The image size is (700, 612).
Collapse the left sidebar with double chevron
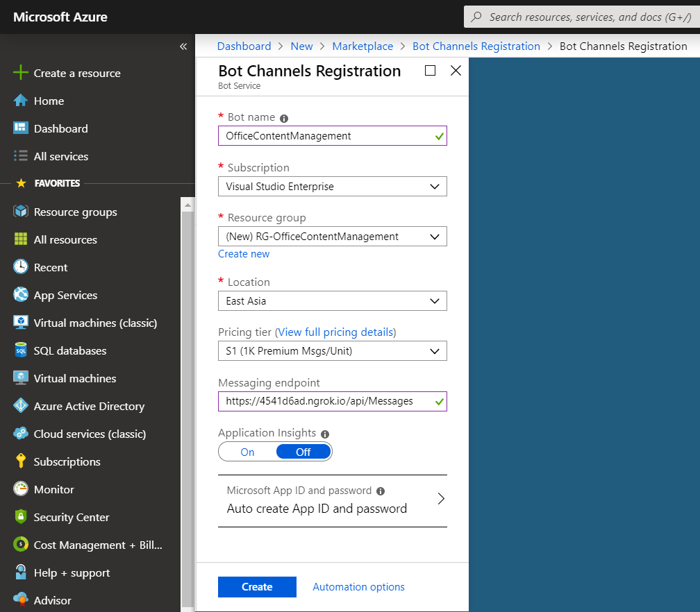[183, 46]
